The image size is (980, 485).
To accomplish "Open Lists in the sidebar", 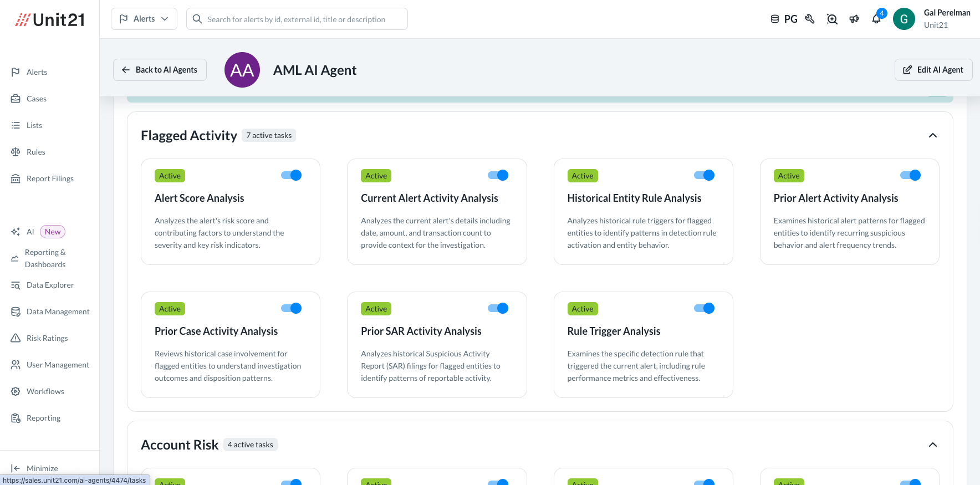I will click(x=34, y=125).
